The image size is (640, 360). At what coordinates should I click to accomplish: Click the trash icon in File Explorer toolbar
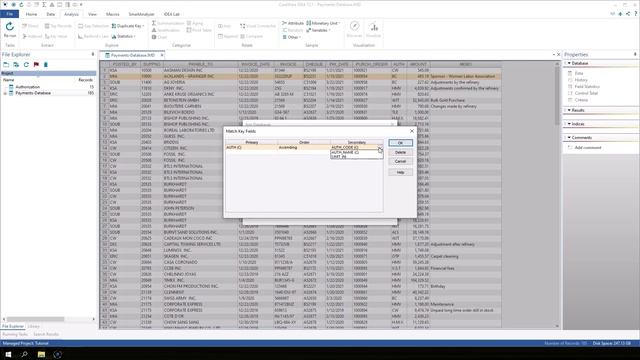46,64
